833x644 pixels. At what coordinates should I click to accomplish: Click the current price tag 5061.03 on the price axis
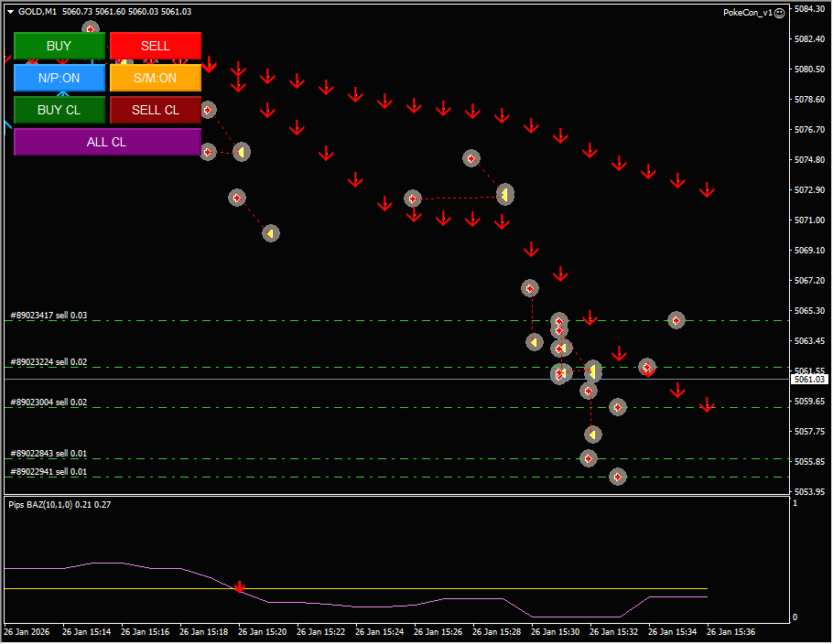point(809,380)
